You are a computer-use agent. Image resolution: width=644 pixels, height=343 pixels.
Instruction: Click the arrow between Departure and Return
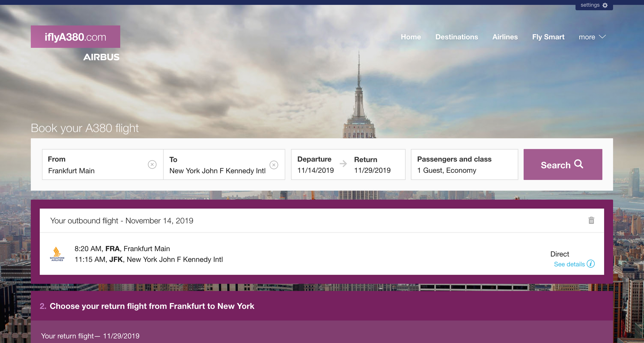343,164
